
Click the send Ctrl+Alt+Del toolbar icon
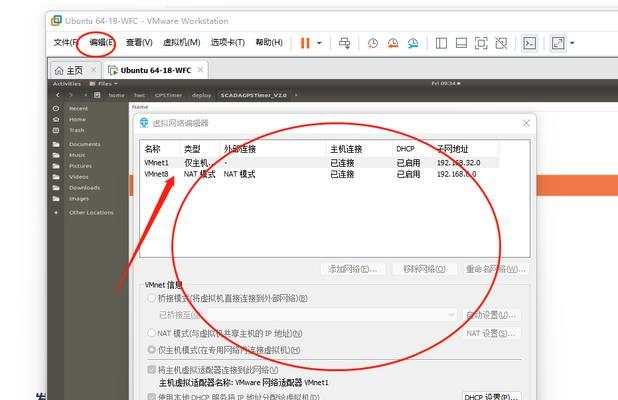pyautogui.click(x=344, y=43)
